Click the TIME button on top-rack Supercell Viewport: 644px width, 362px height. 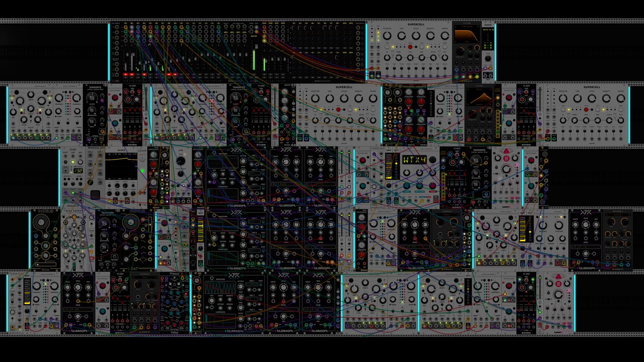coord(387,47)
